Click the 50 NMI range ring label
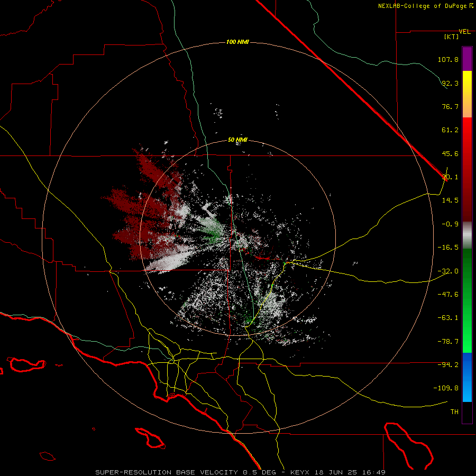This screenshot has height=476, width=476. (x=237, y=140)
